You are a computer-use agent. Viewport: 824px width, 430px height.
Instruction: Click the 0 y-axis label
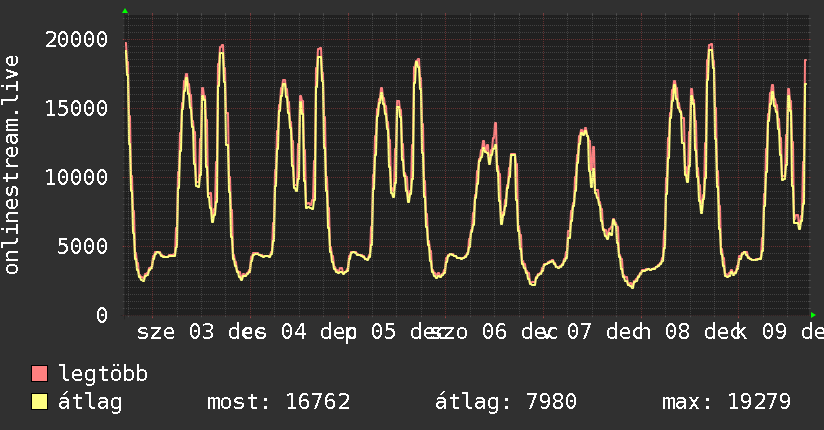click(x=102, y=315)
